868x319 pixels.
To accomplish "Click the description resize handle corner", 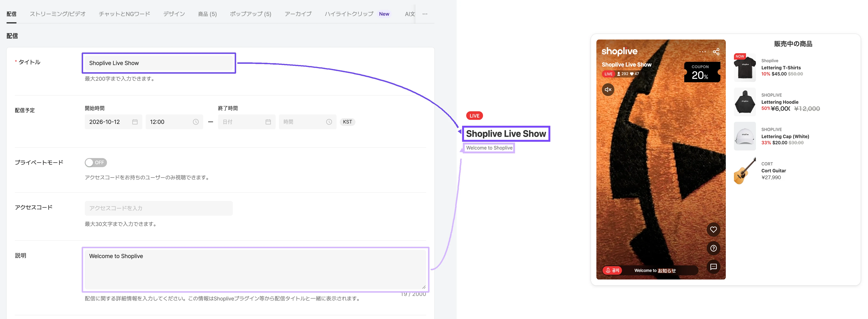I will pyautogui.click(x=424, y=287).
